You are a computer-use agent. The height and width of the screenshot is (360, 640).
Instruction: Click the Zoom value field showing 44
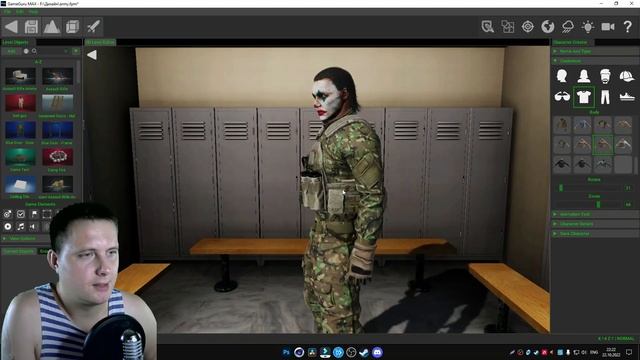point(628,204)
